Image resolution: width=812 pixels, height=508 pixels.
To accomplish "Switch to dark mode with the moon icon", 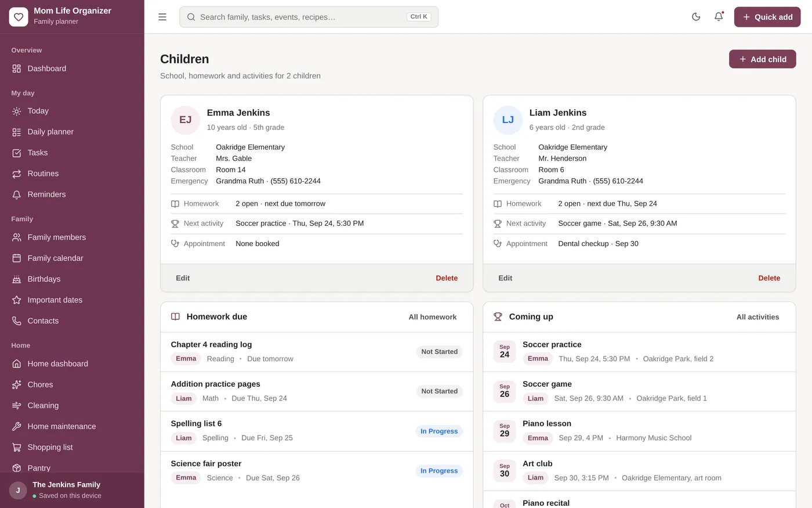I will (x=696, y=17).
